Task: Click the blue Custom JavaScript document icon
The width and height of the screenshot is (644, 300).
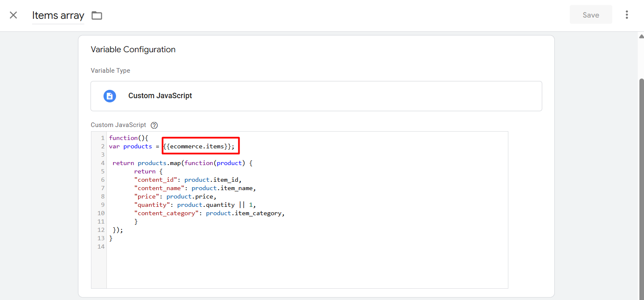Action: coord(109,96)
